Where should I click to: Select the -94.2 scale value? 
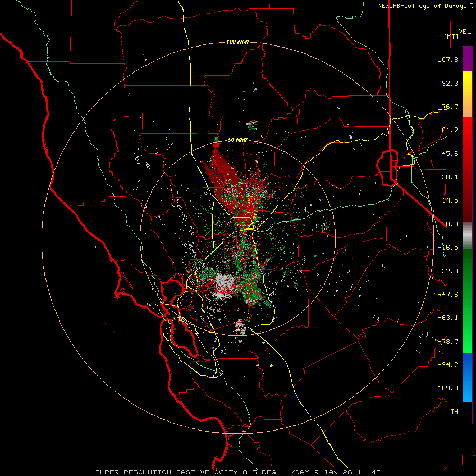click(x=448, y=365)
